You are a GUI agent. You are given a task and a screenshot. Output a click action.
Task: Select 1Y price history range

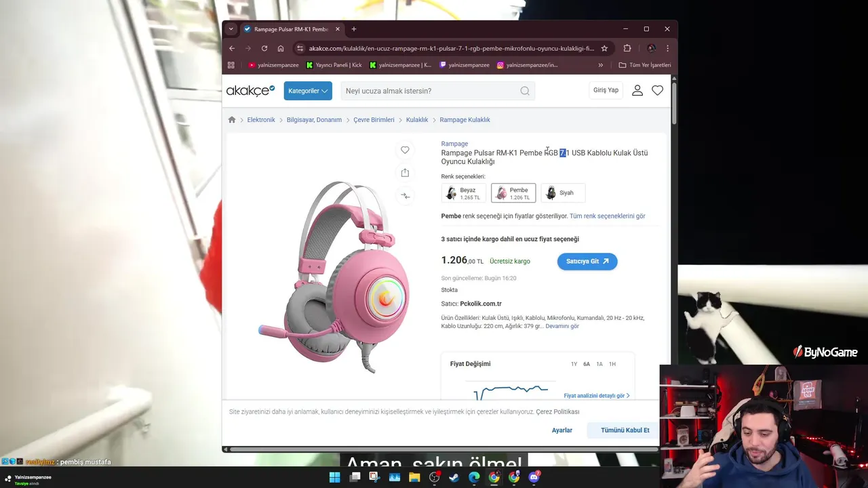click(x=574, y=364)
